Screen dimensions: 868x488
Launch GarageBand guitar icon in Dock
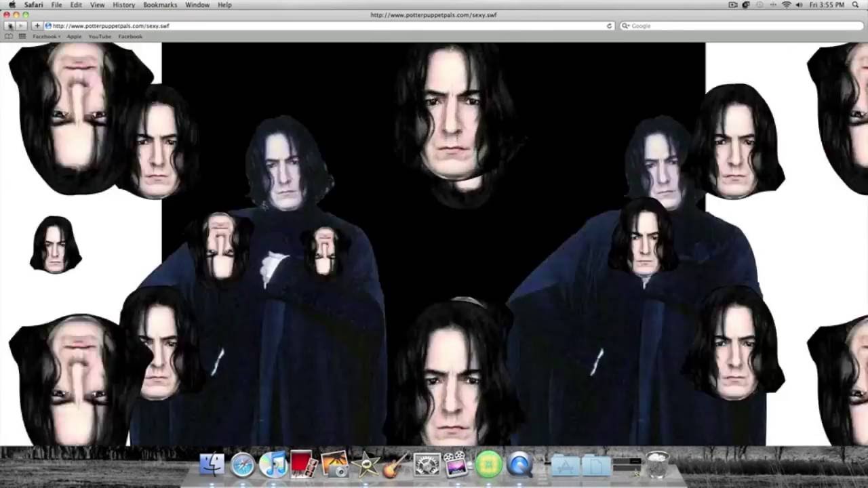(395, 464)
